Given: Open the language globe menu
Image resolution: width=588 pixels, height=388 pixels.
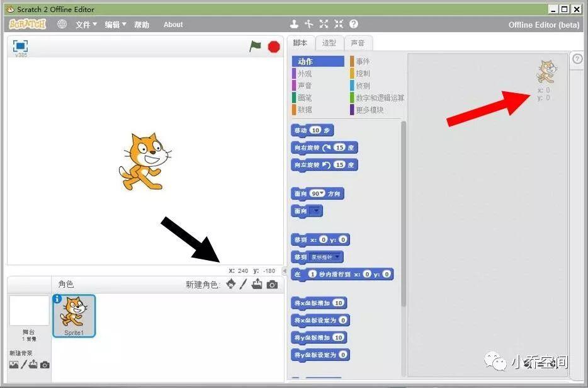Looking at the screenshot, I should coord(62,25).
